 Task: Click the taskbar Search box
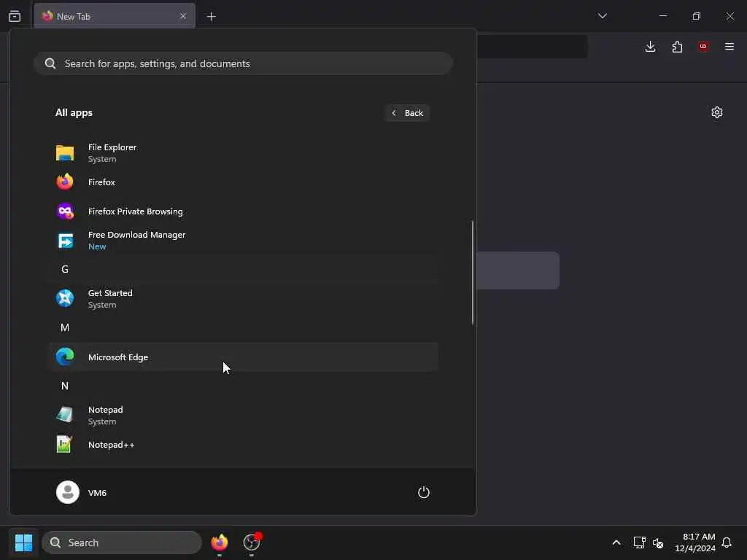coord(122,542)
